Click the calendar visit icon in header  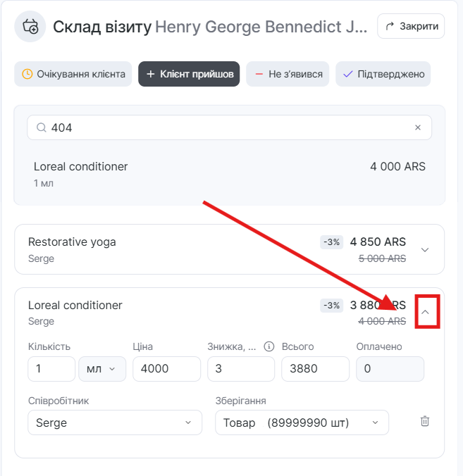point(30,27)
